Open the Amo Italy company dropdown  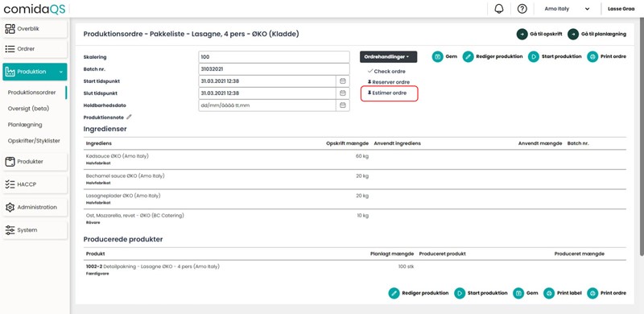[567, 9]
